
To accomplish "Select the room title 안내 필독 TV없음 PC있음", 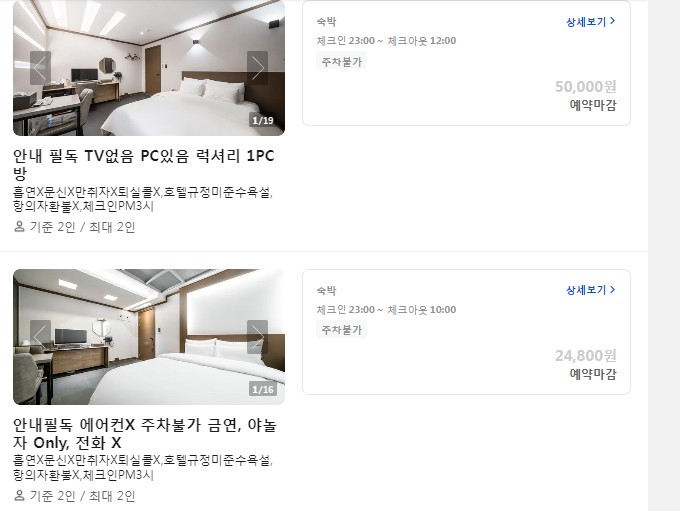I will point(144,164).
